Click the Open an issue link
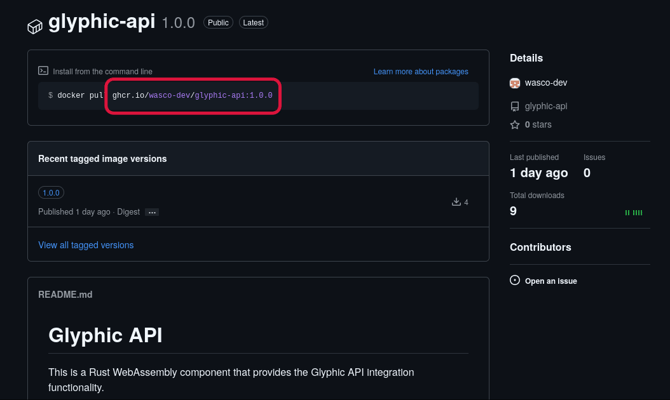The width and height of the screenshot is (670, 400). (x=551, y=281)
